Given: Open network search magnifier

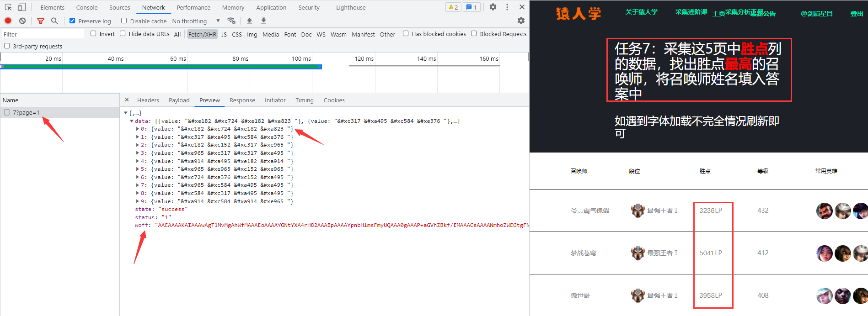Looking at the screenshot, I should pyautogui.click(x=54, y=21).
